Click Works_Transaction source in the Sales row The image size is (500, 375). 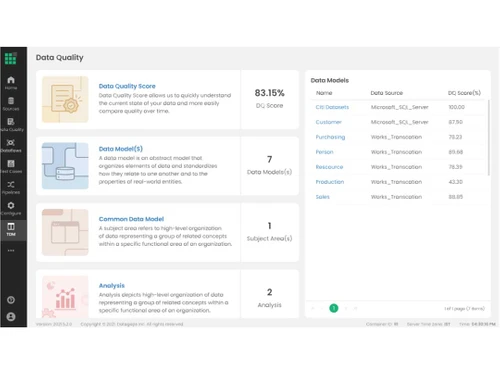point(396,197)
